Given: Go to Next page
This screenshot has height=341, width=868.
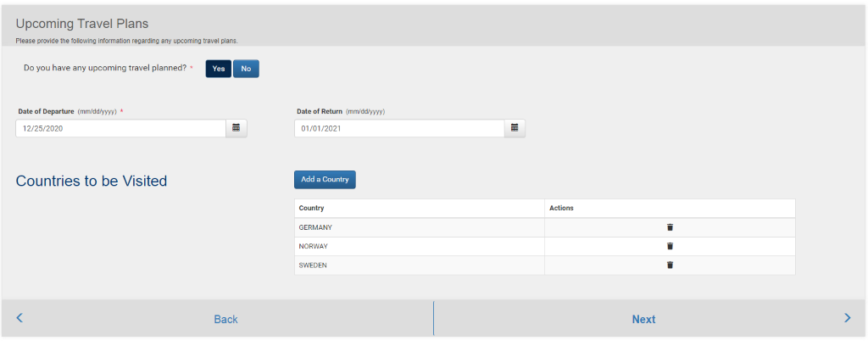Looking at the screenshot, I should point(643,319).
